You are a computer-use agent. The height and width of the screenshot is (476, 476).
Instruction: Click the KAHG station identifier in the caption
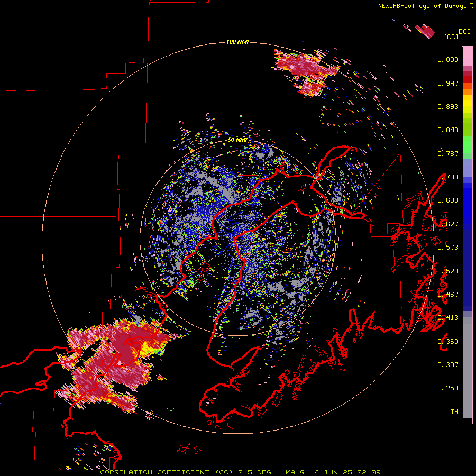295,472
